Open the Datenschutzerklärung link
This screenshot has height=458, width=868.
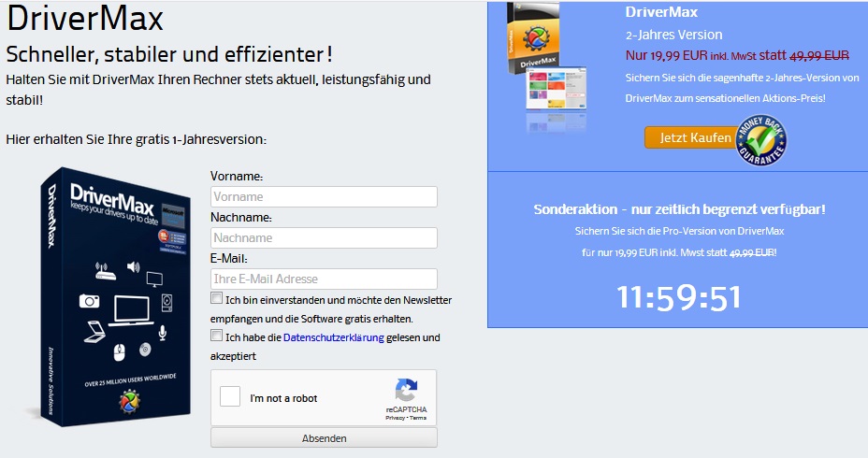click(333, 337)
